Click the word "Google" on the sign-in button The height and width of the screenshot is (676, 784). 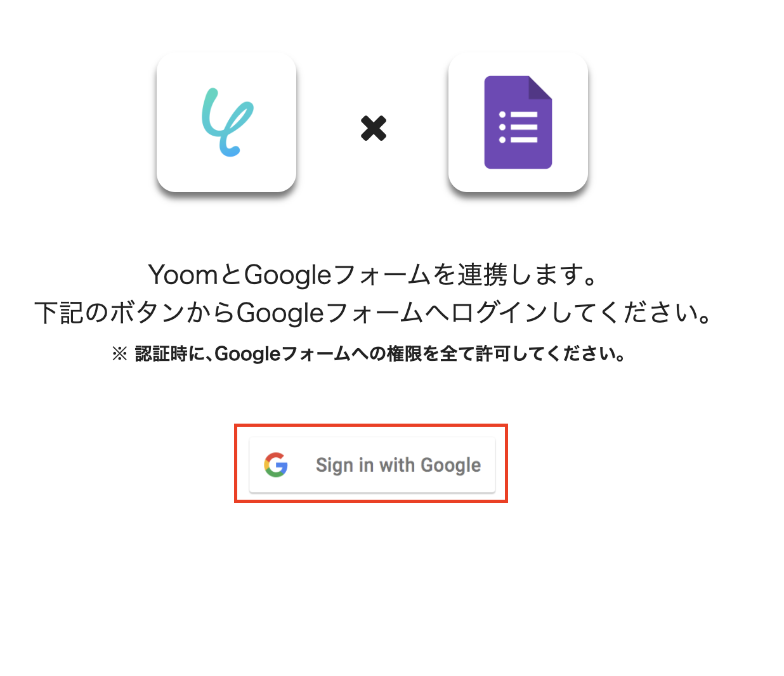click(451, 466)
